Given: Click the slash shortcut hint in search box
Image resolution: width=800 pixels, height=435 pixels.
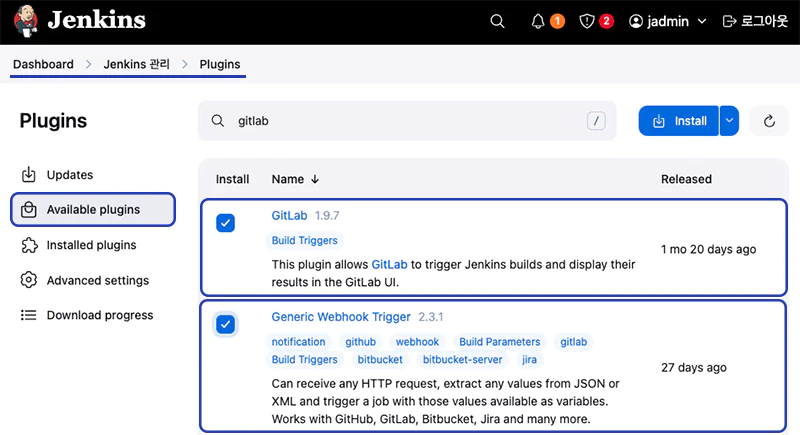Looking at the screenshot, I should tap(596, 121).
